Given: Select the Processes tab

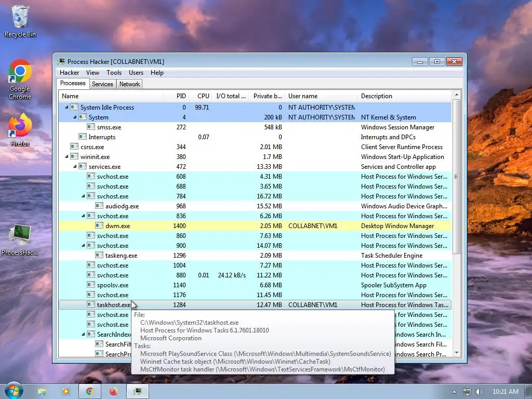Looking at the screenshot, I should 73,83.
